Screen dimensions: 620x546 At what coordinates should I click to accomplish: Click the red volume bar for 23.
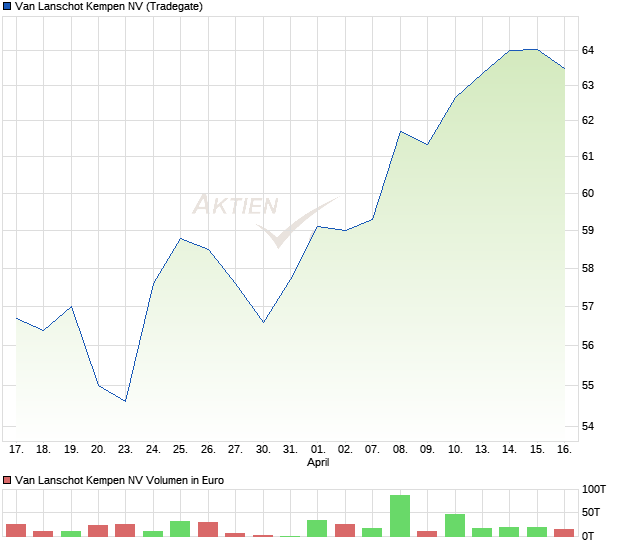[x=125, y=531]
